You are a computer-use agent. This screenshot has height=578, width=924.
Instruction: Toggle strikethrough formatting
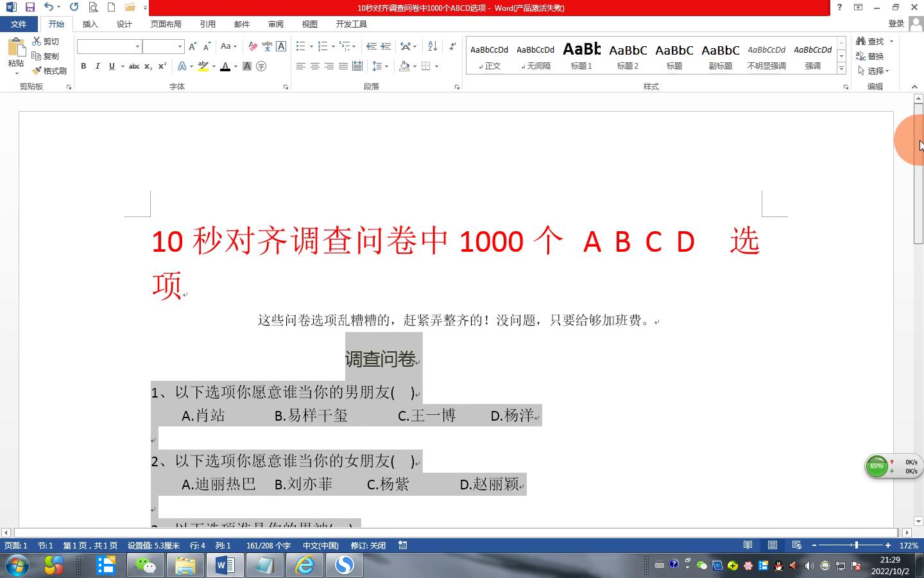click(133, 66)
